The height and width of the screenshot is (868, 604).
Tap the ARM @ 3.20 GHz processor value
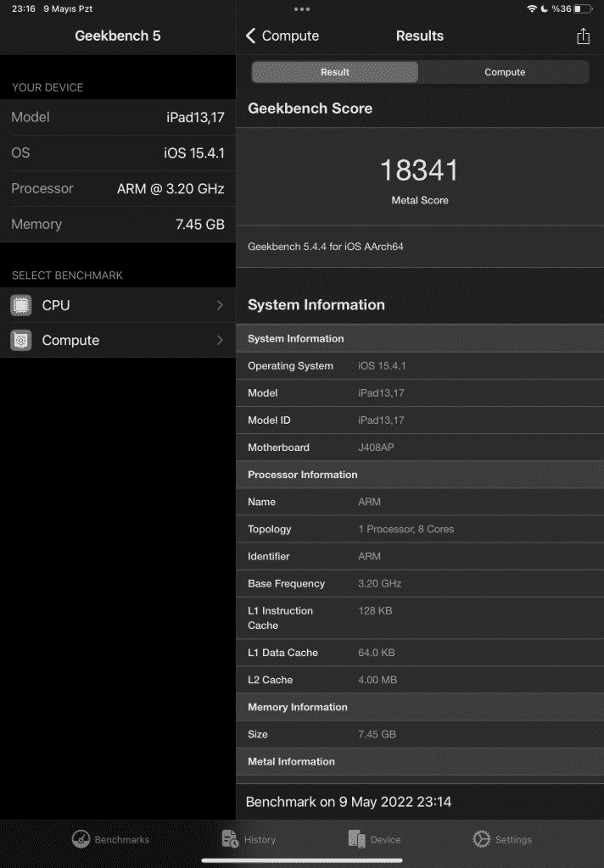(x=171, y=189)
